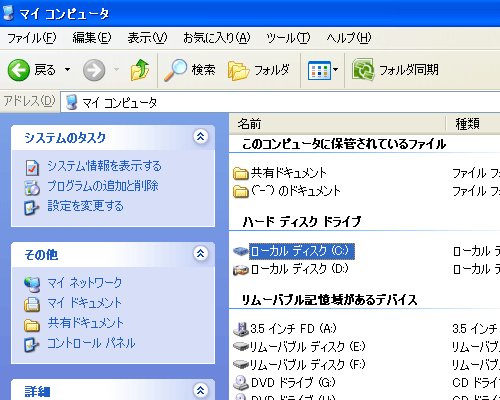Image resolution: width=500 pixels, height=400 pixels.
Task: Click the removable disk E: icon
Action: 241,347
